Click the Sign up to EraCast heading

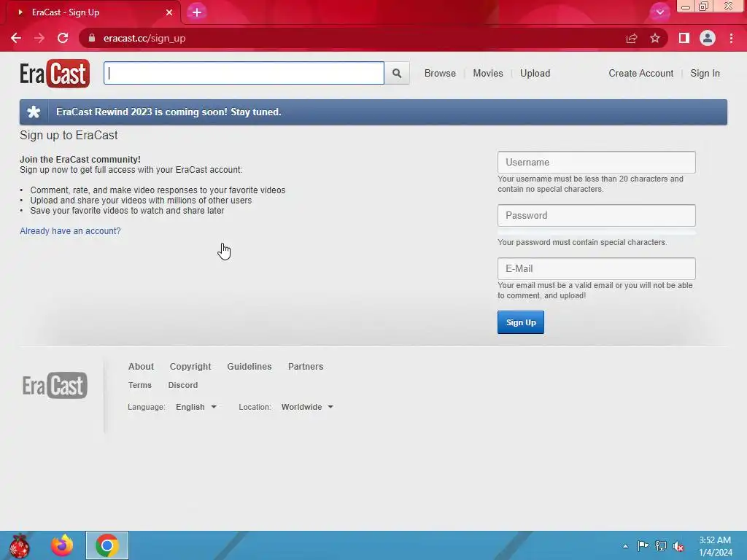pos(69,135)
